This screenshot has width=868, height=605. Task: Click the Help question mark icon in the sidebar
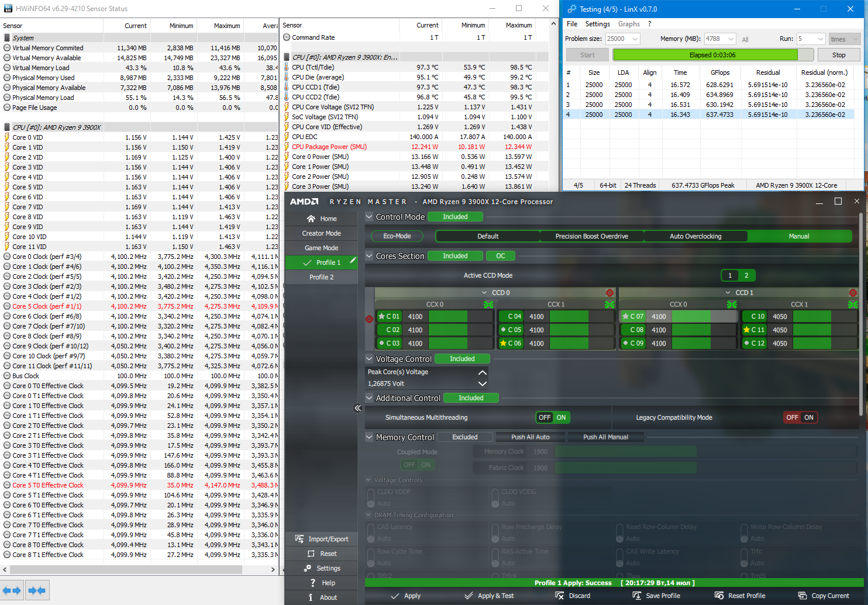tap(313, 583)
